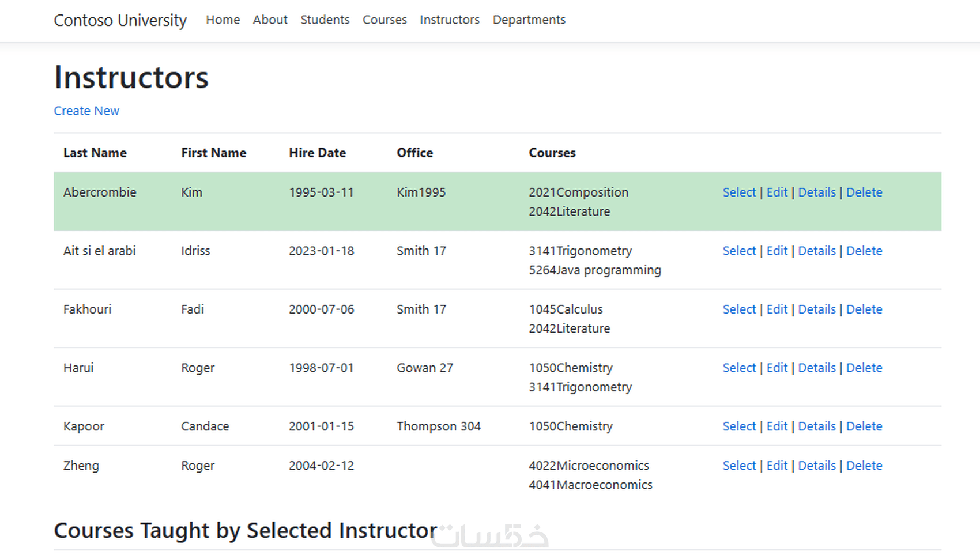
Task: Delete the Kapoor instructor entry
Action: pyautogui.click(x=864, y=426)
